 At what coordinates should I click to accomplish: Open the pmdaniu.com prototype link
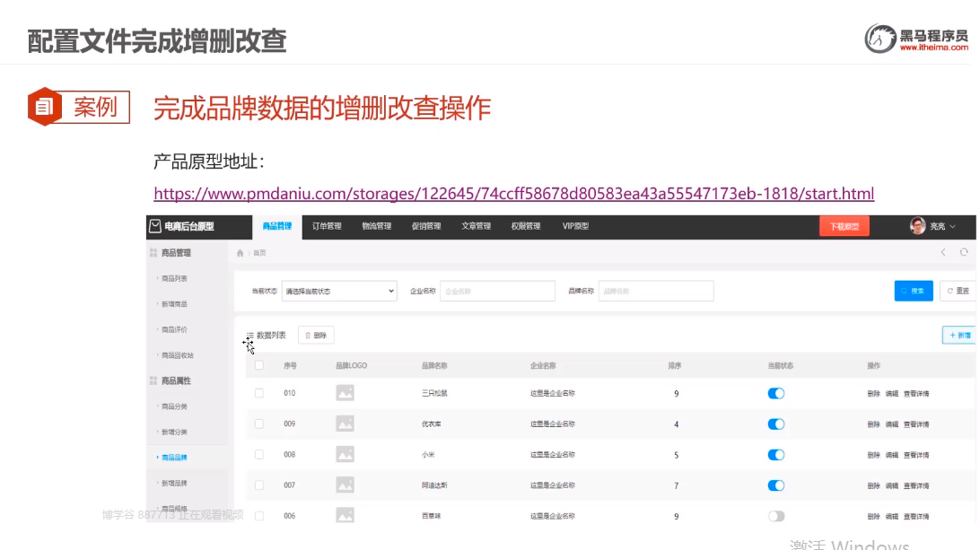tap(513, 194)
